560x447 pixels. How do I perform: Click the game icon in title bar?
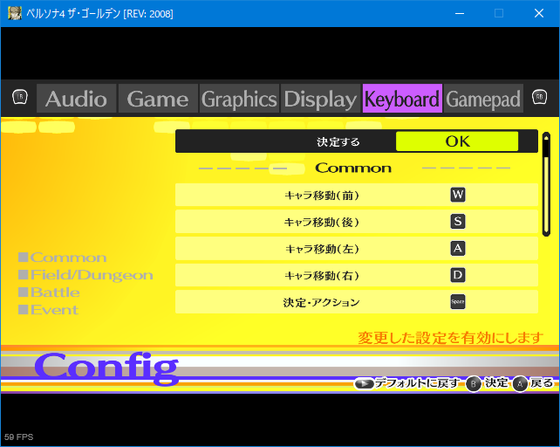coord(15,13)
